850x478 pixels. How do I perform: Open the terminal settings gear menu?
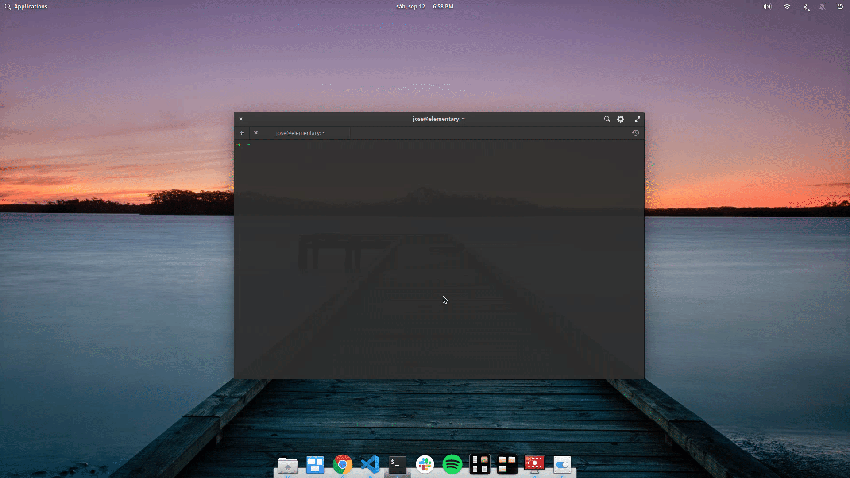(x=621, y=119)
